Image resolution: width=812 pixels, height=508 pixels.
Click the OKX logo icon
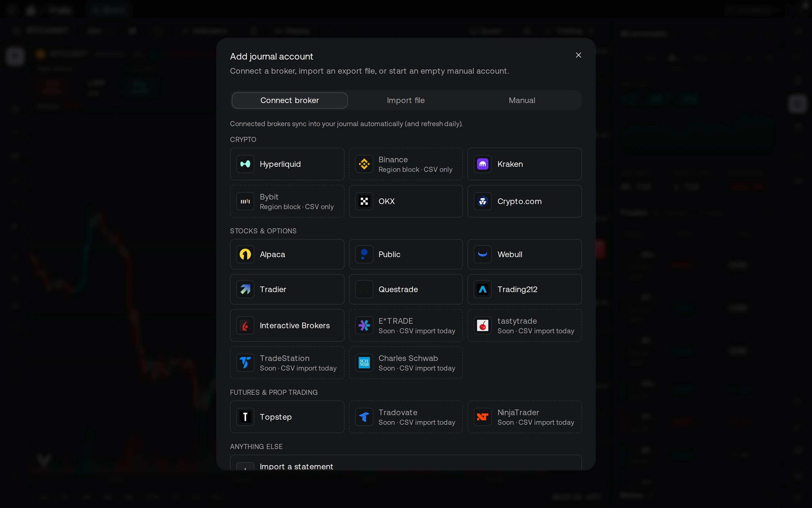tap(364, 201)
